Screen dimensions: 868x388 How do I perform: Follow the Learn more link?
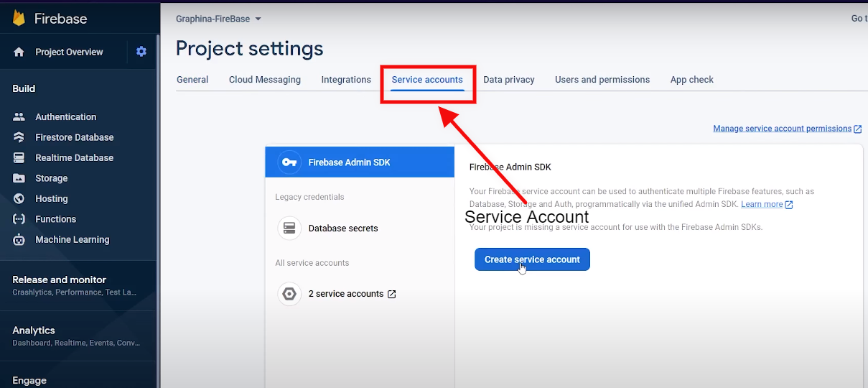(762, 204)
